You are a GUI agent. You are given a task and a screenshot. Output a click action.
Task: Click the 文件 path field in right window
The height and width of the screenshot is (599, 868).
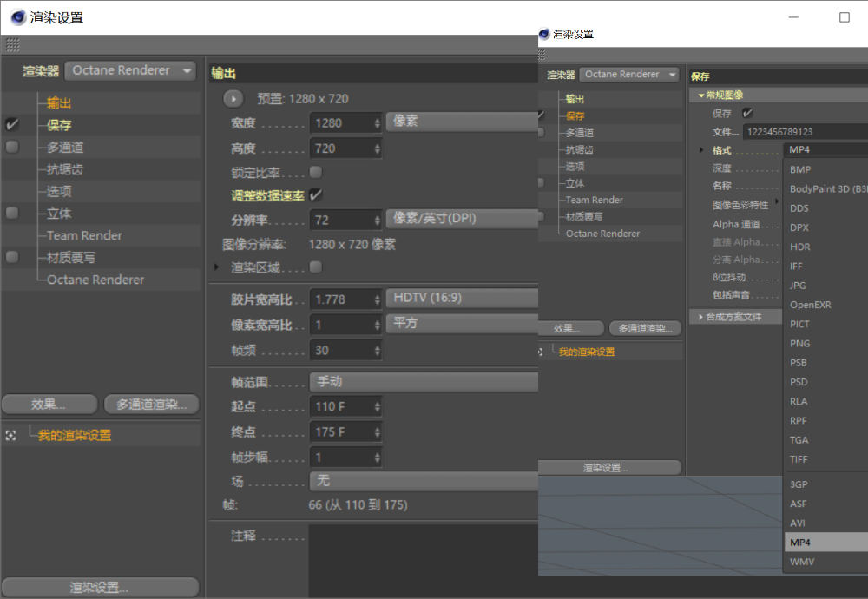(806, 132)
